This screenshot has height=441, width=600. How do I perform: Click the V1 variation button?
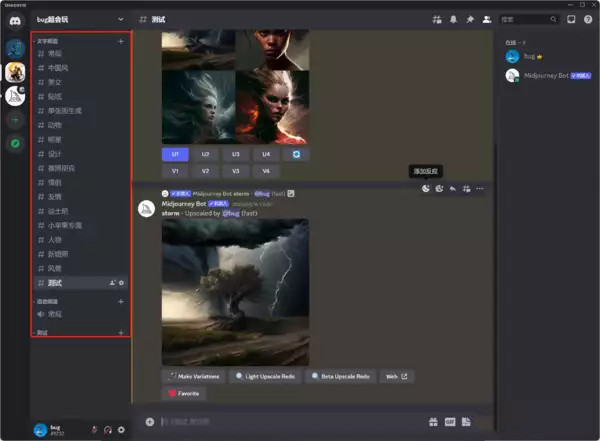click(x=175, y=171)
